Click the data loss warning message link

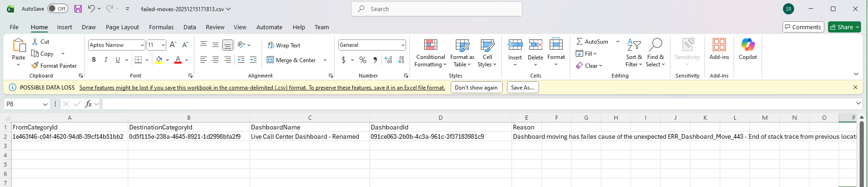[262, 87]
